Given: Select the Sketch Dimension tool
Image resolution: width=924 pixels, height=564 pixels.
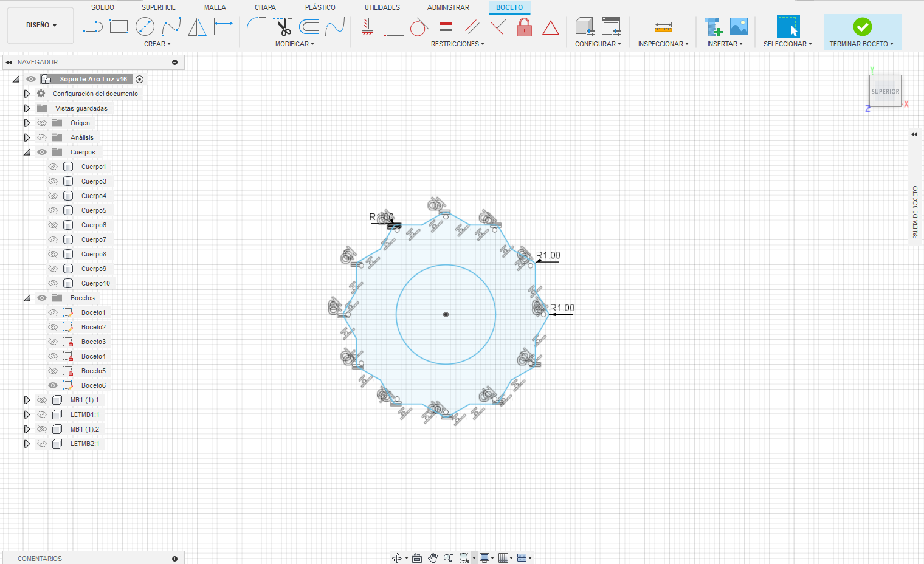Looking at the screenshot, I should pos(224,27).
